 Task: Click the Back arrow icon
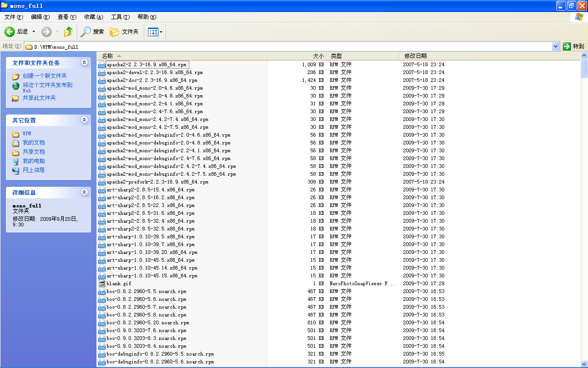(x=10, y=32)
